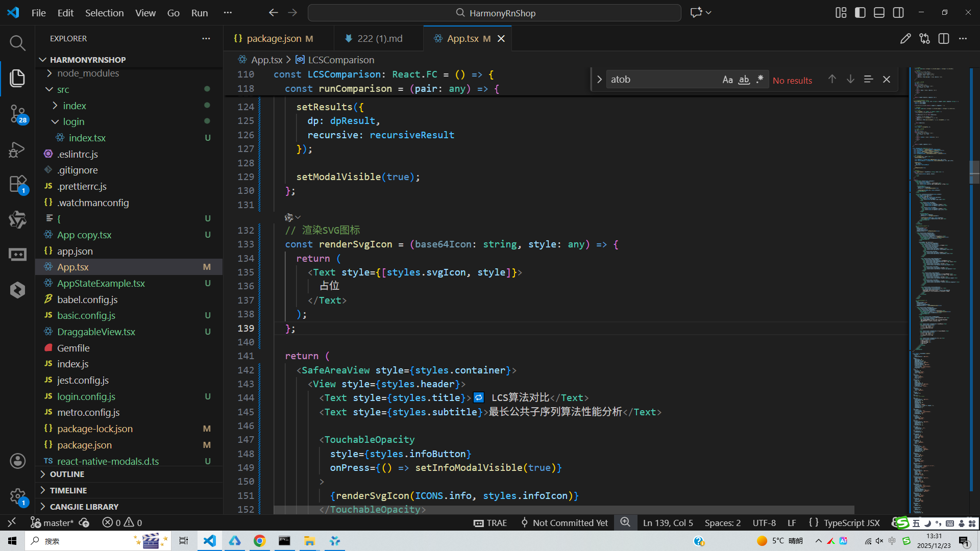Image resolution: width=980 pixels, height=551 pixels.
Task: Click the editor minimap scroll slider
Action: (974, 171)
